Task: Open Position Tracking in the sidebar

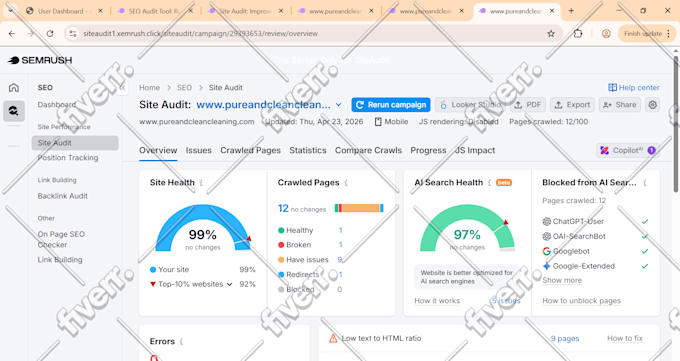Action: [x=68, y=158]
